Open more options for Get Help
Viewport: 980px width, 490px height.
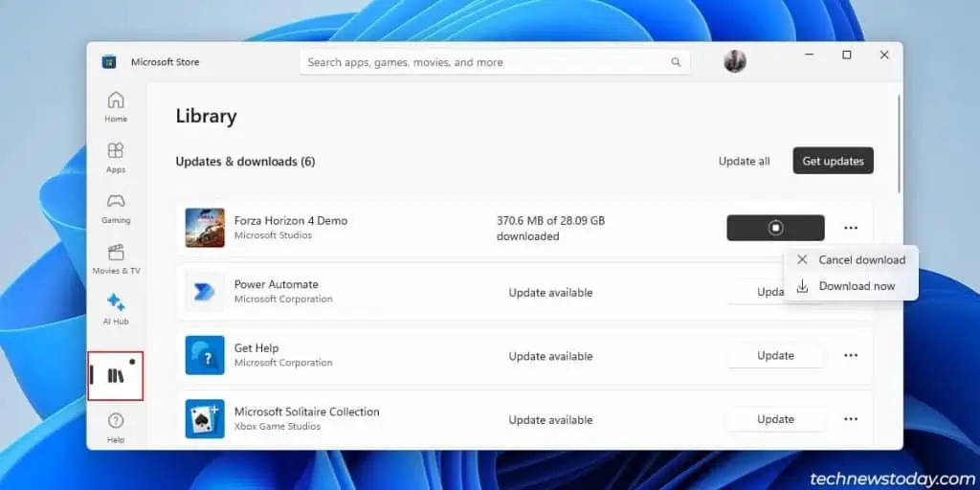coord(851,355)
